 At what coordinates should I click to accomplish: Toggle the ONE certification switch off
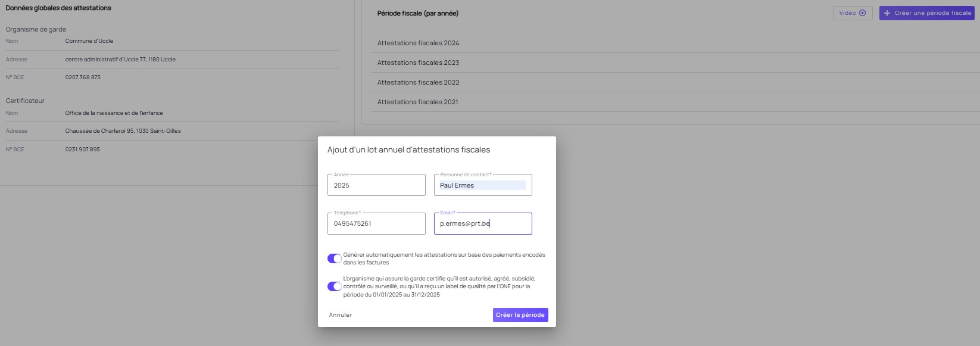pyautogui.click(x=335, y=286)
